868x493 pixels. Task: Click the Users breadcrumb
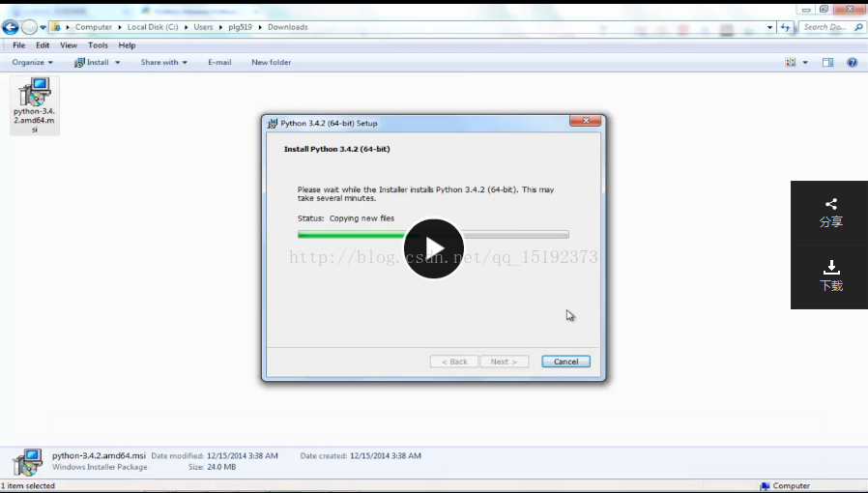203,26
